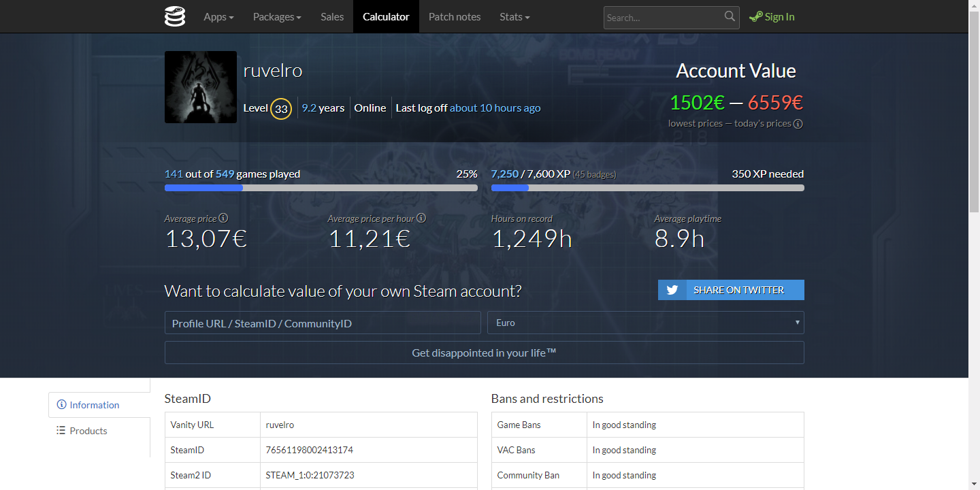Open Patch notes in the navbar

(x=455, y=16)
